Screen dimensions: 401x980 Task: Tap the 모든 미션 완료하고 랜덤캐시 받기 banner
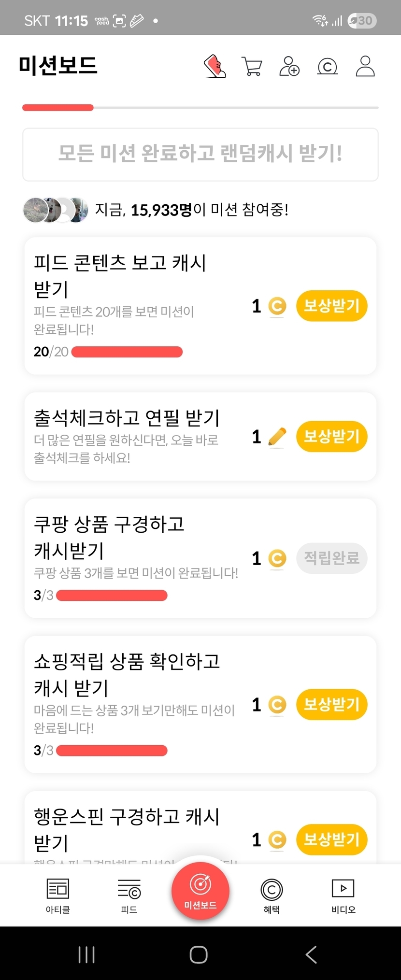pyautogui.click(x=200, y=154)
